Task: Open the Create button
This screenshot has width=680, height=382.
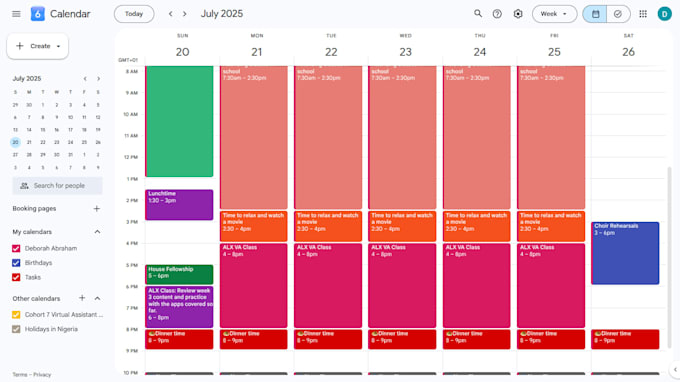Action: point(38,46)
